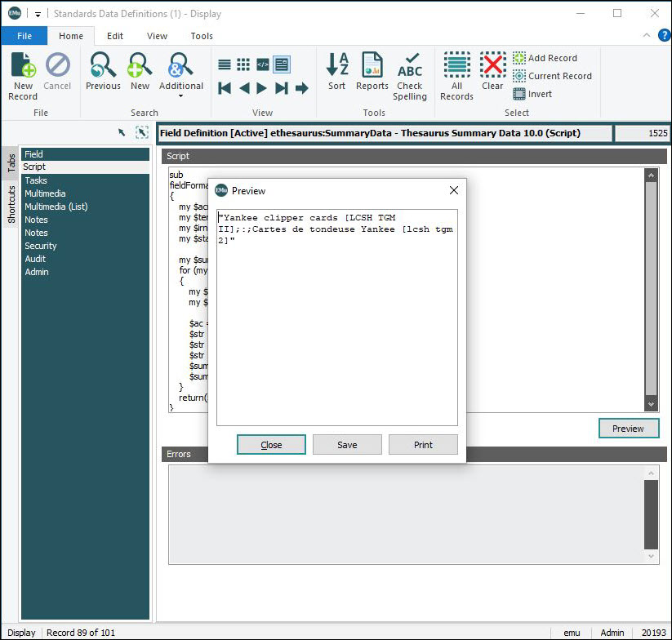Switch to the Tools menu
The width and height of the screenshot is (672, 640).
(202, 36)
